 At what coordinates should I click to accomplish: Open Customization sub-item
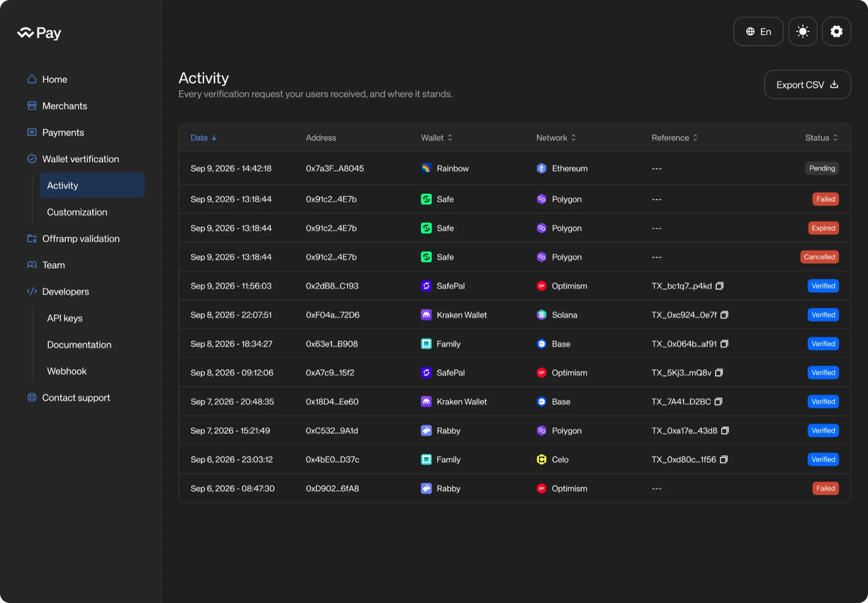point(77,212)
